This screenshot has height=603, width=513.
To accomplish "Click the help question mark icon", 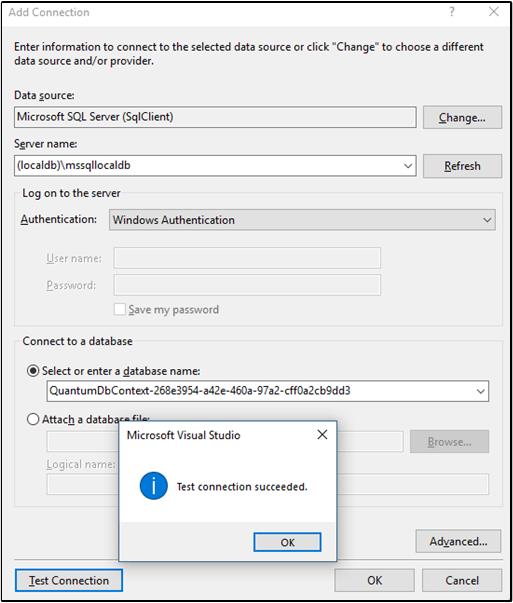I will 452,12.
